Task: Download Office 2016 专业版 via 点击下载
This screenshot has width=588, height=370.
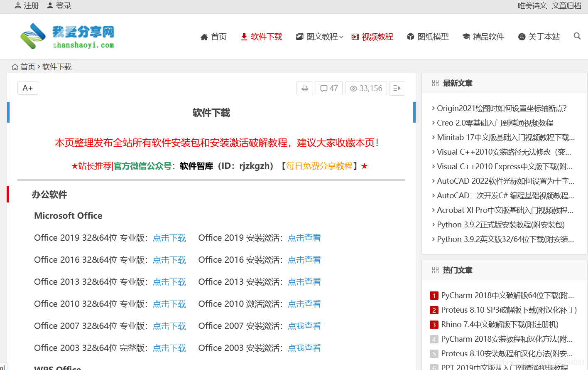Action: (169, 260)
